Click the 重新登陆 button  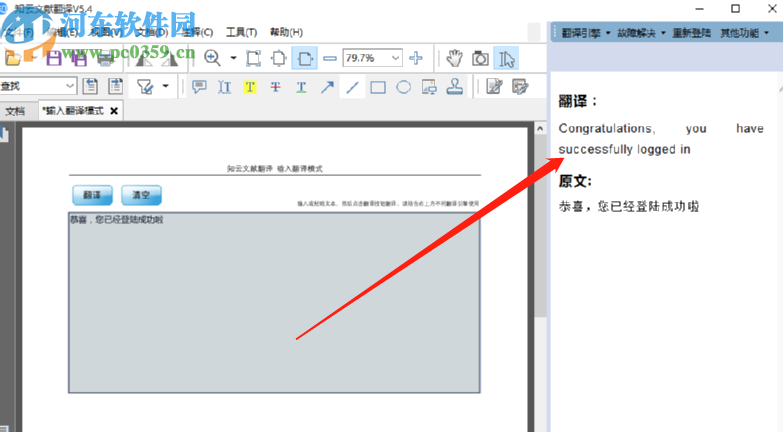[692, 33]
